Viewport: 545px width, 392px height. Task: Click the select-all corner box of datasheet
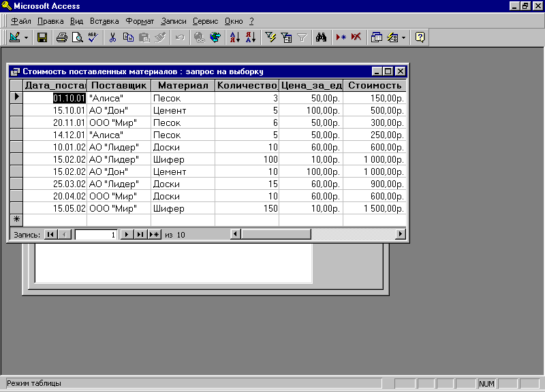pos(16,86)
